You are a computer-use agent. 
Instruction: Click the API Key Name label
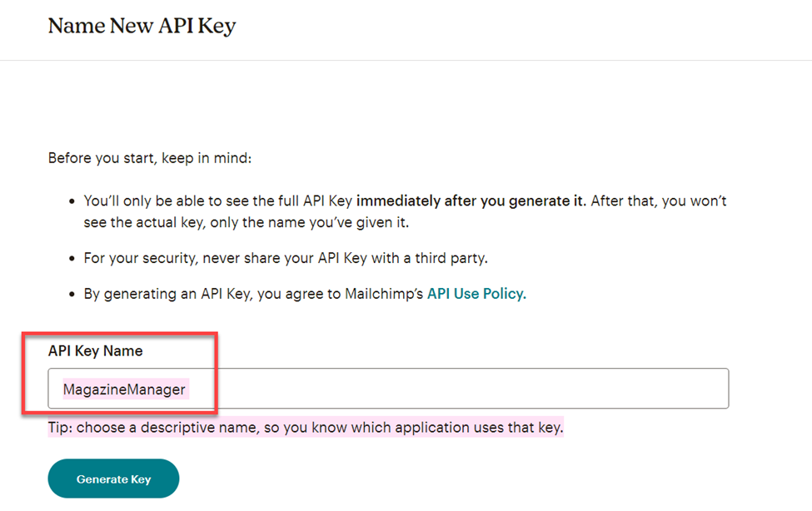[x=95, y=350]
